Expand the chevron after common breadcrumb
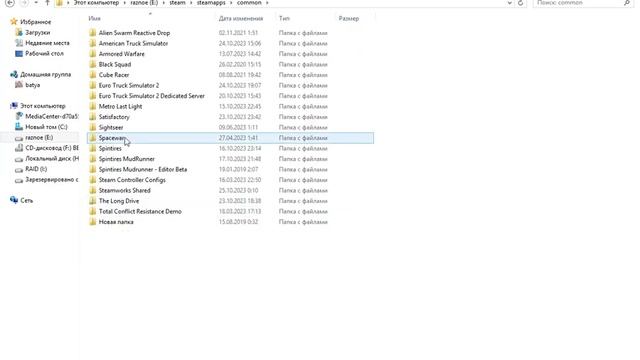Viewport: 640px width, 360px height. [267, 3]
